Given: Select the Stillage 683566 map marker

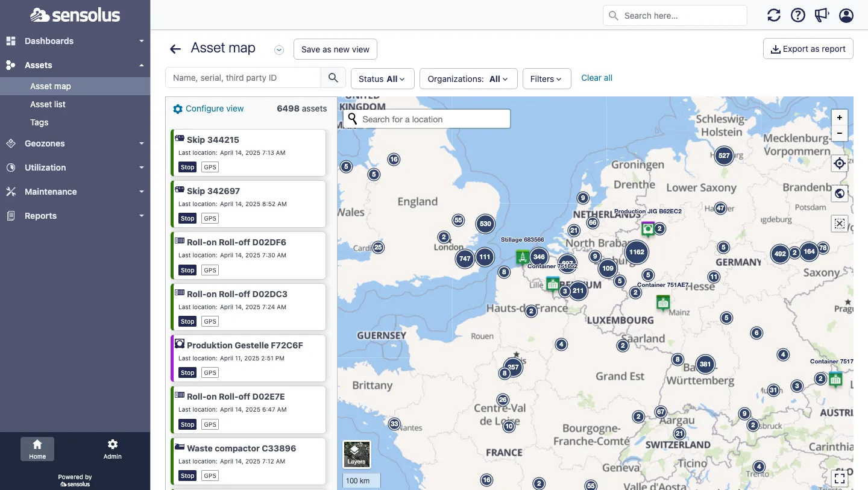Looking at the screenshot, I should [x=523, y=257].
